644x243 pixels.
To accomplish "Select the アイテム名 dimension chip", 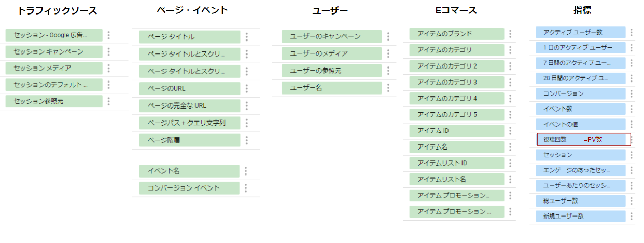I will click(x=456, y=147).
